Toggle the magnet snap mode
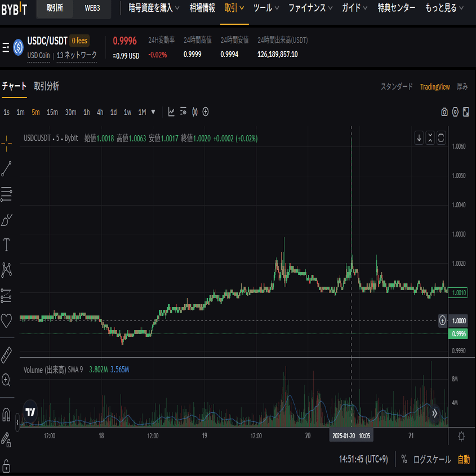476x476 pixels. (6, 415)
